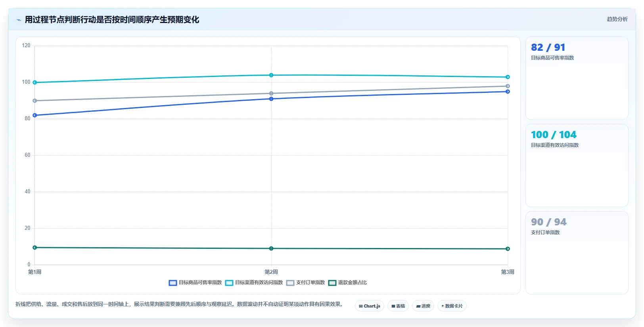The image size is (644, 327).
Task: Click the blue legend color box
Action: [173, 283]
